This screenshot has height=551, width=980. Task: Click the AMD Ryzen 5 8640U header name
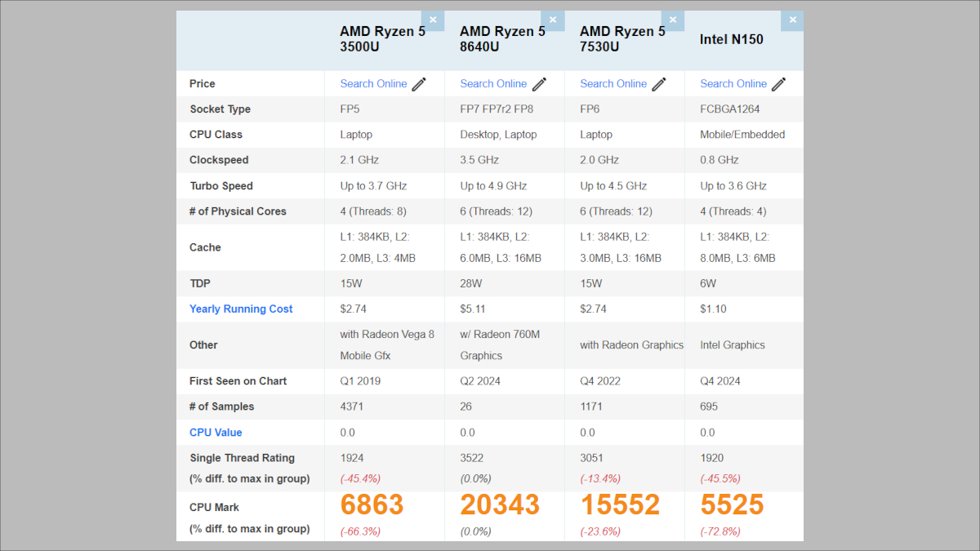[502, 39]
